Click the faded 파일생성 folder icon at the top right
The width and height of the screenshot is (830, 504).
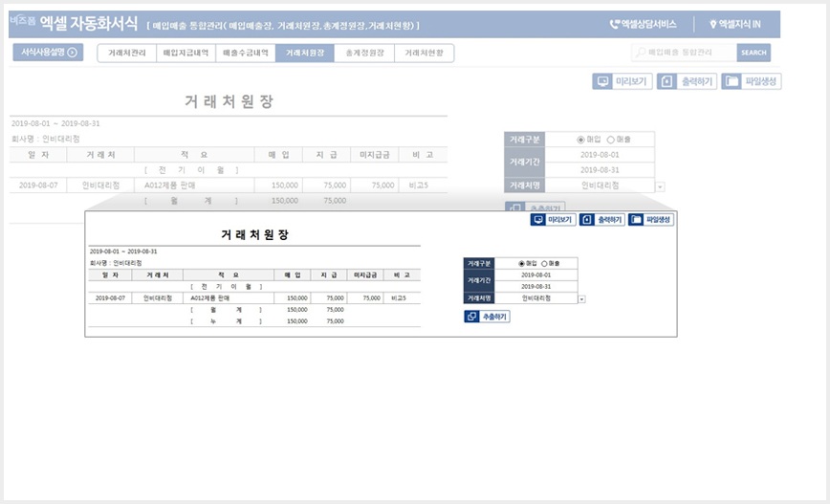[732, 81]
